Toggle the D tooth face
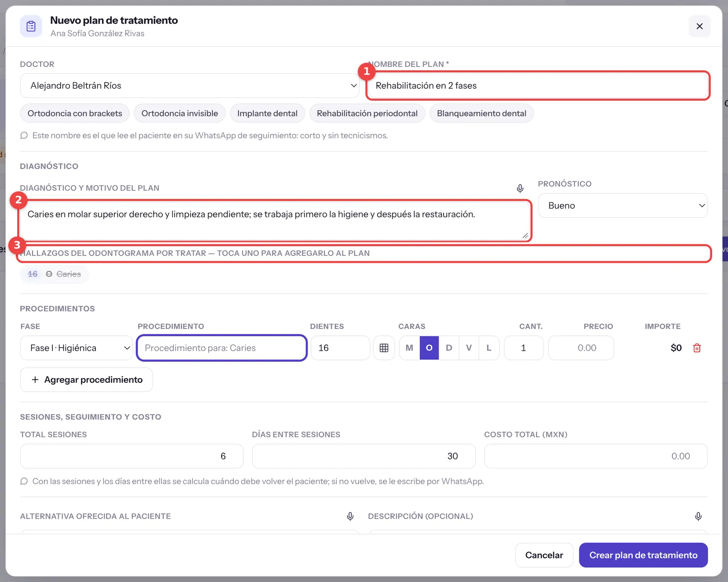Viewport: 728px width, 582px height. click(x=449, y=348)
